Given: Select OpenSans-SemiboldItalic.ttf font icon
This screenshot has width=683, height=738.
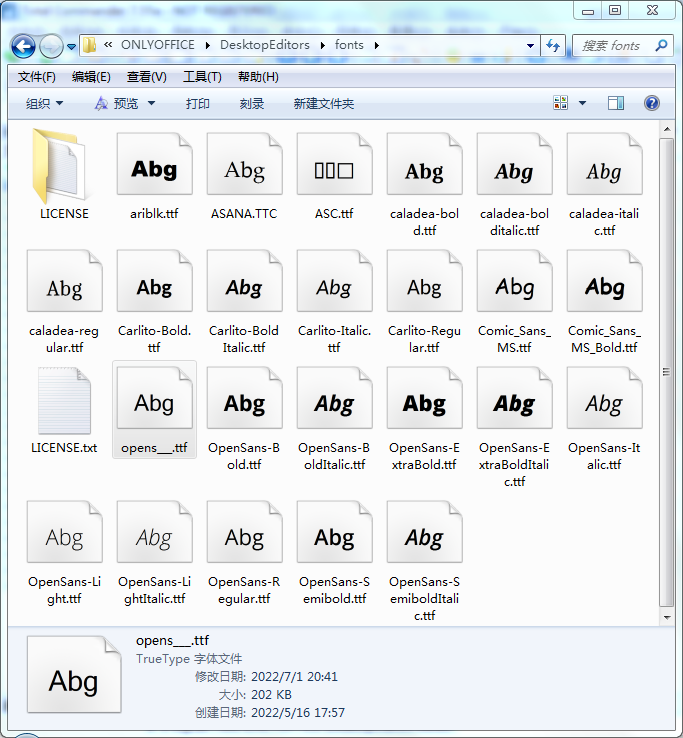Looking at the screenshot, I should (425, 532).
